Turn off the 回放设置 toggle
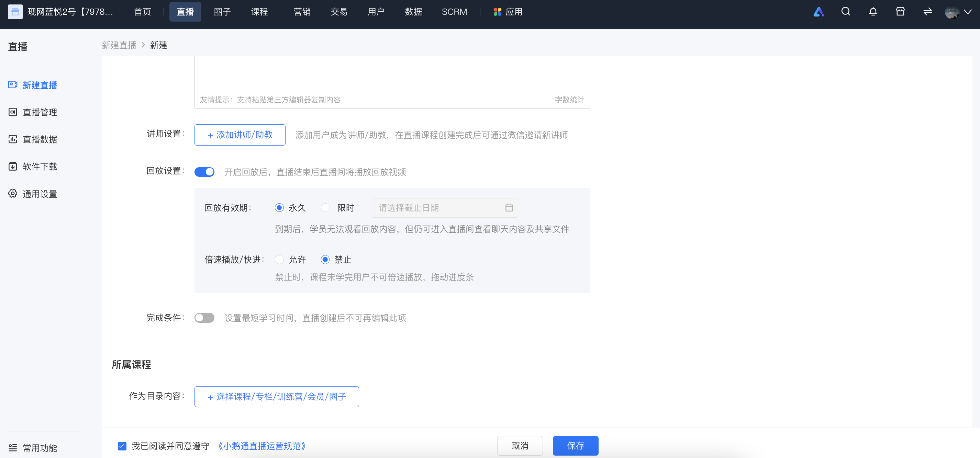The image size is (980, 458). coord(204,172)
